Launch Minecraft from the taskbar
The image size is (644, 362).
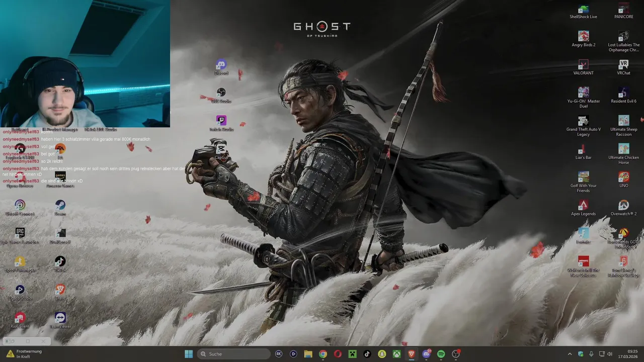[x=353, y=354]
